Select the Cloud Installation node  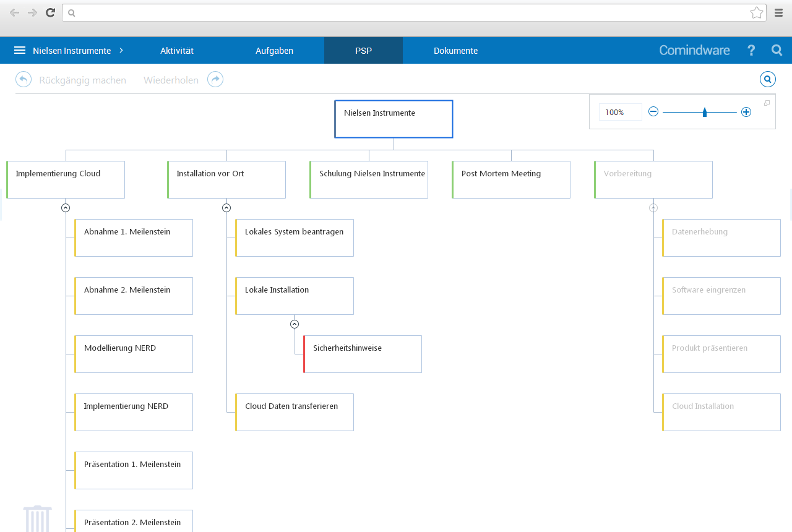click(x=721, y=412)
